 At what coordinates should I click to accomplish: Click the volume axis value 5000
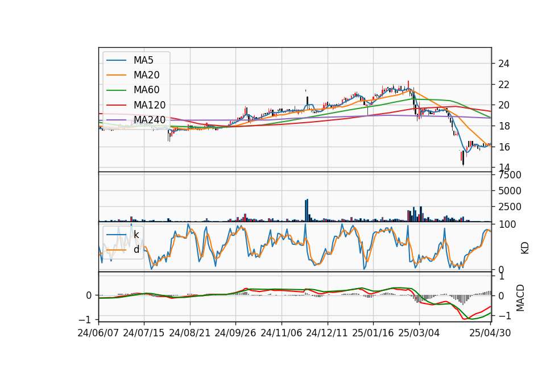(510, 191)
